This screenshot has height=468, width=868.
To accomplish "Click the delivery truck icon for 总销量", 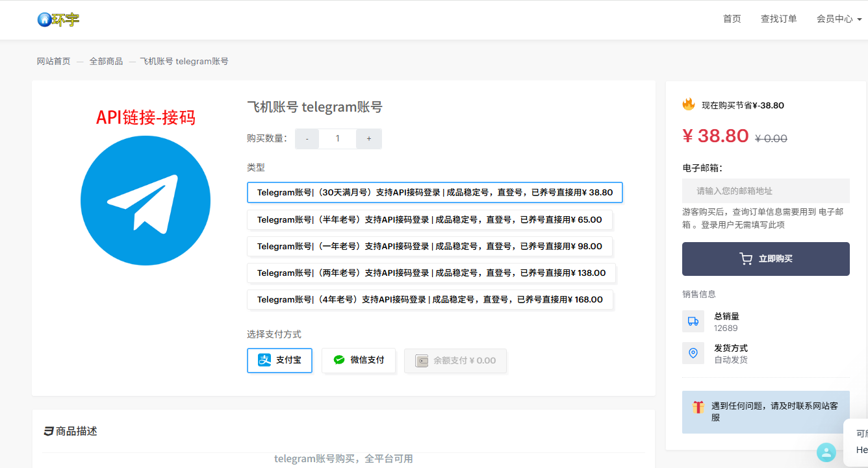I will [693, 321].
